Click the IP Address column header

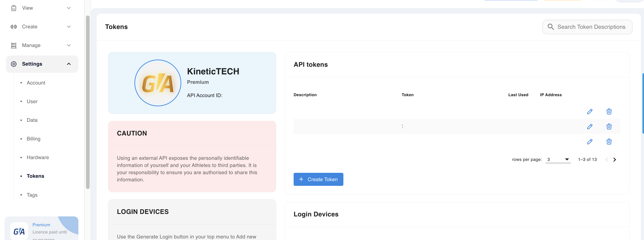(551, 95)
